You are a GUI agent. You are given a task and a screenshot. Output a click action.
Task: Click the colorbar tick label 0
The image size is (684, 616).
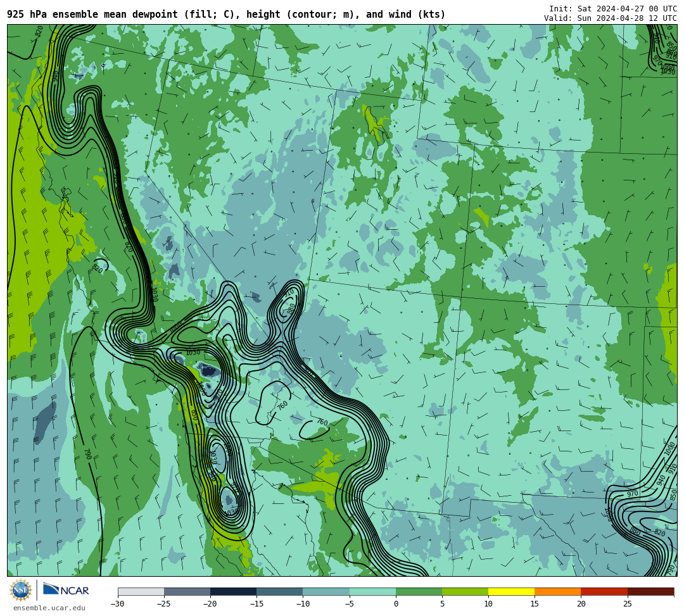click(396, 604)
